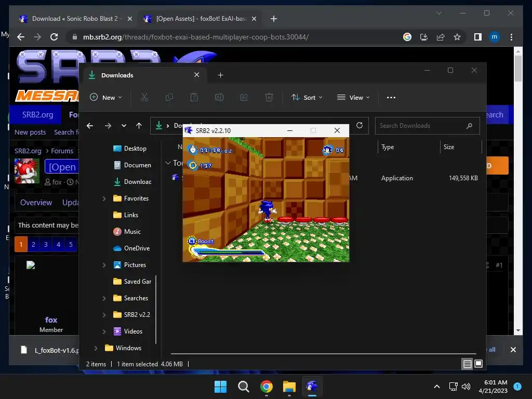532x399 pixels.
Task: Expand the SRB2 v2.2 folder in navigation pane
Action: pyautogui.click(x=104, y=315)
